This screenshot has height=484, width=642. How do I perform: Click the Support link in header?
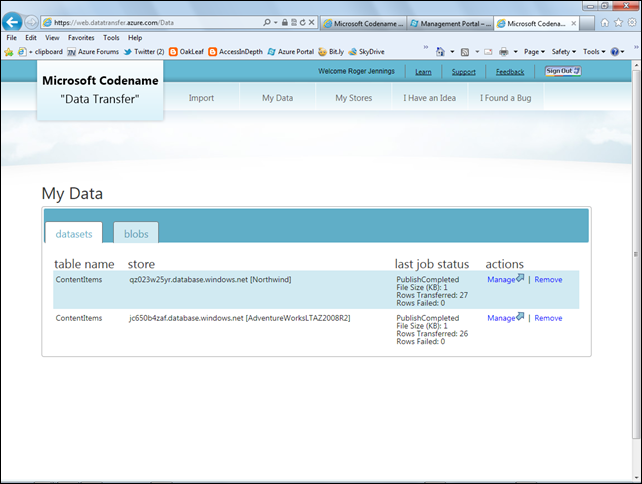click(463, 72)
